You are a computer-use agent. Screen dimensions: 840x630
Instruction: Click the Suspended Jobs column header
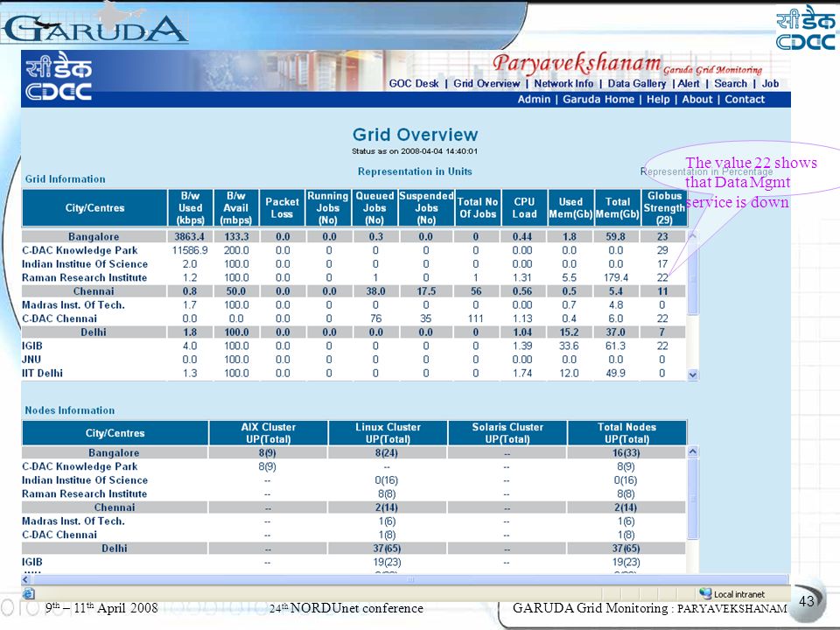point(426,208)
